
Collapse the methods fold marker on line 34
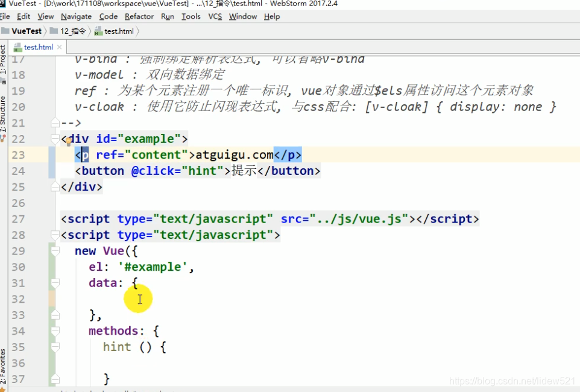pos(55,331)
